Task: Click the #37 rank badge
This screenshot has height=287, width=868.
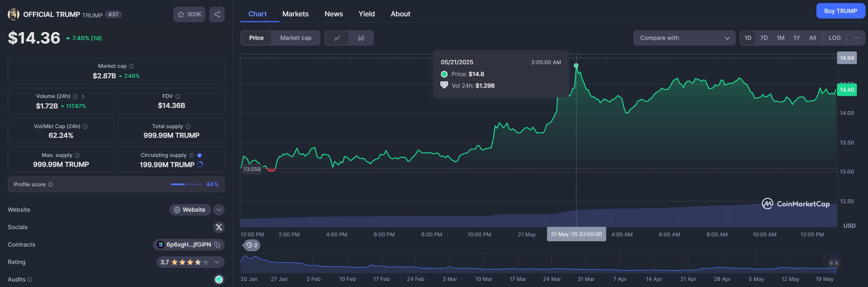Action: point(113,14)
